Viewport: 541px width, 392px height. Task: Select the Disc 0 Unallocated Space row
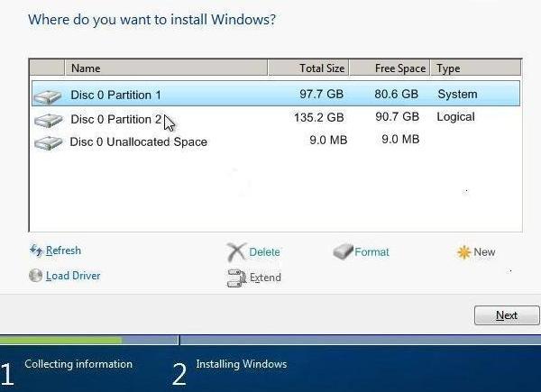pos(276,141)
